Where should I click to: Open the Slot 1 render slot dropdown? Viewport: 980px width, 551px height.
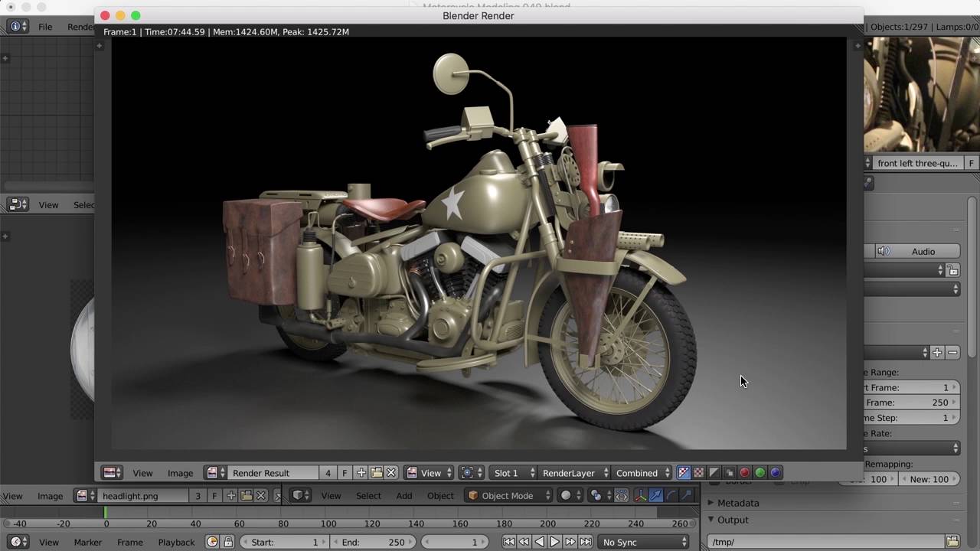point(512,473)
